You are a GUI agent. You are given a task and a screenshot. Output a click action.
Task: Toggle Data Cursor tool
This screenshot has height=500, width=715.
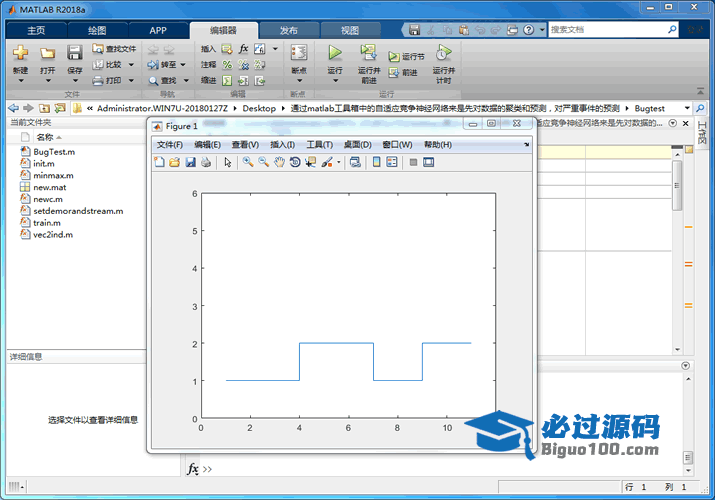point(311,162)
